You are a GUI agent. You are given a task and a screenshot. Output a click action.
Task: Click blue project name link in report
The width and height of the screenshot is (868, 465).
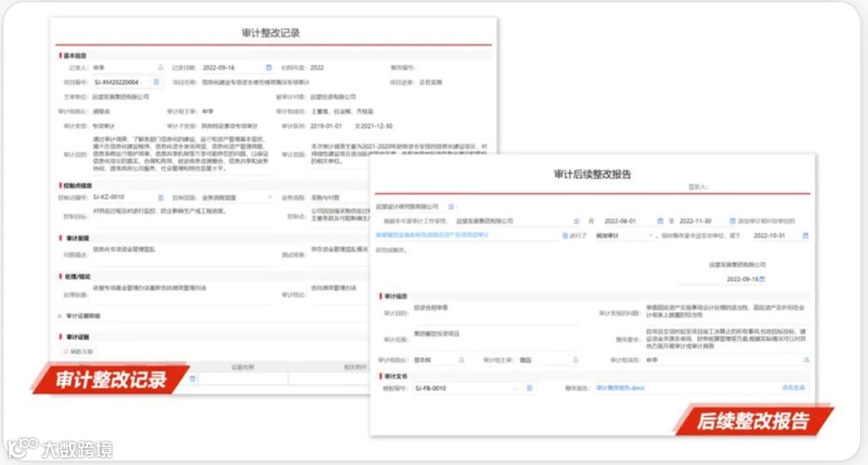432,236
